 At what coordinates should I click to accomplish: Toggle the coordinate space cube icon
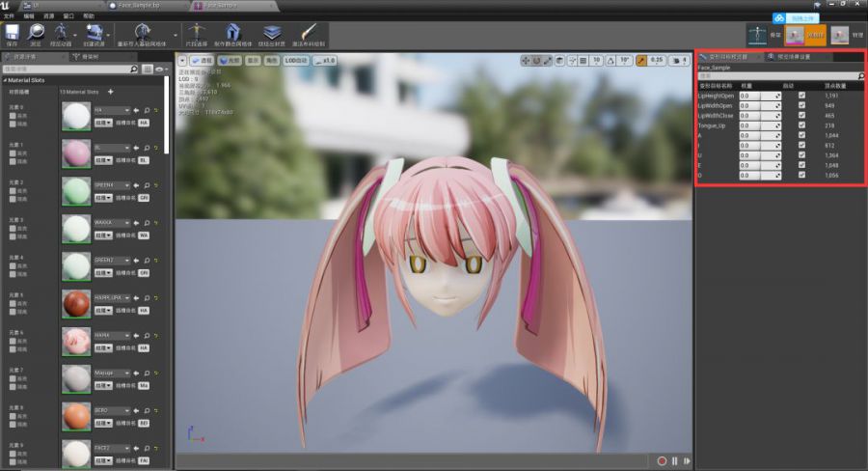560,61
